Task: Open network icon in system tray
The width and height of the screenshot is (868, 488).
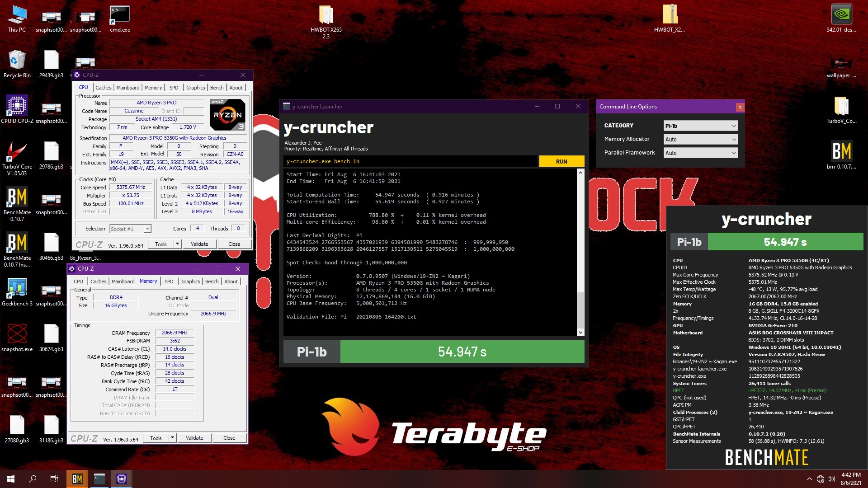Action: (x=821, y=479)
